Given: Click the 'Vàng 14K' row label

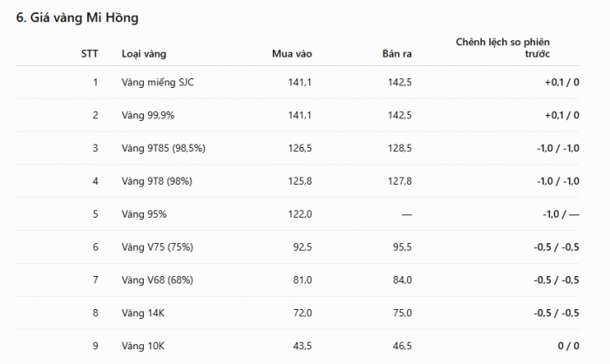Looking at the screenshot, I should click(143, 313).
